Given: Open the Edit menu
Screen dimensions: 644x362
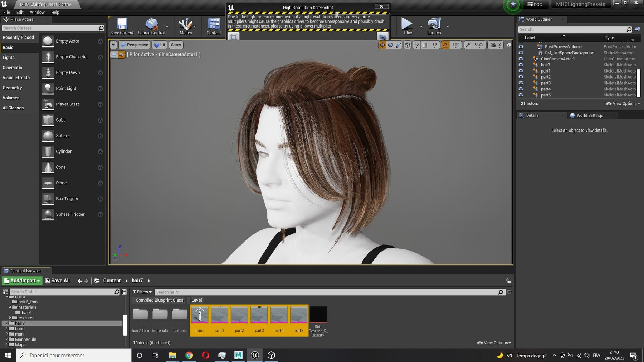Looking at the screenshot, I should (20, 12).
